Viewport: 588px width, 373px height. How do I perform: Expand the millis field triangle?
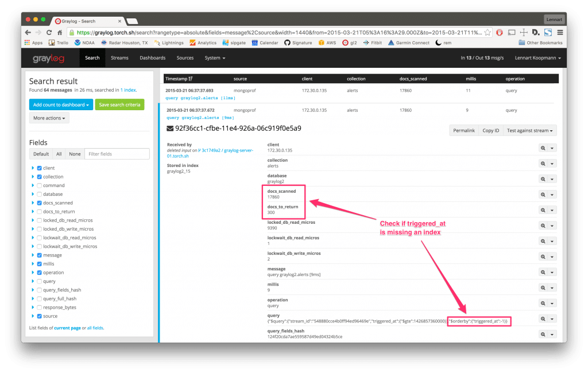[x=33, y=264]
